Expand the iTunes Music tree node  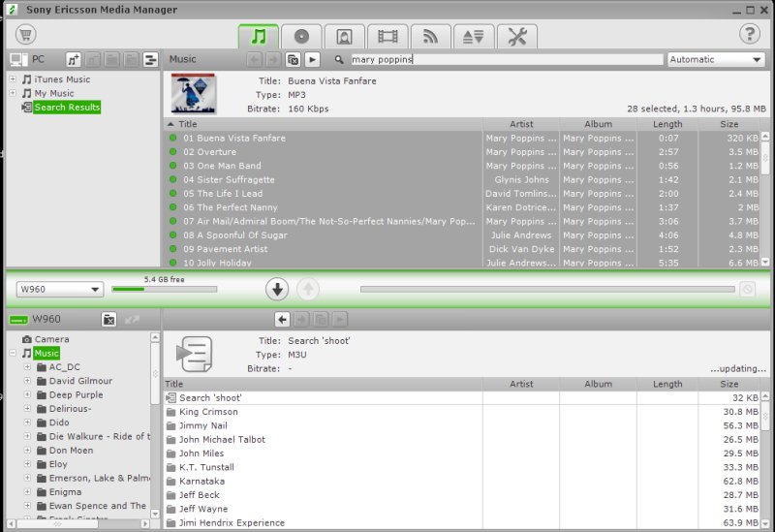[x=13, y=79]
